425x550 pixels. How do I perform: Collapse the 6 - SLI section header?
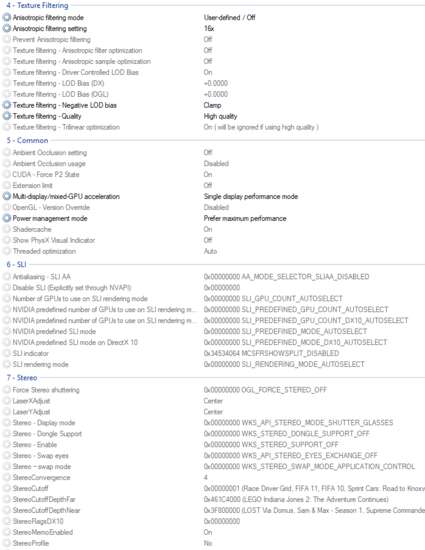click(x=16, y=264)
